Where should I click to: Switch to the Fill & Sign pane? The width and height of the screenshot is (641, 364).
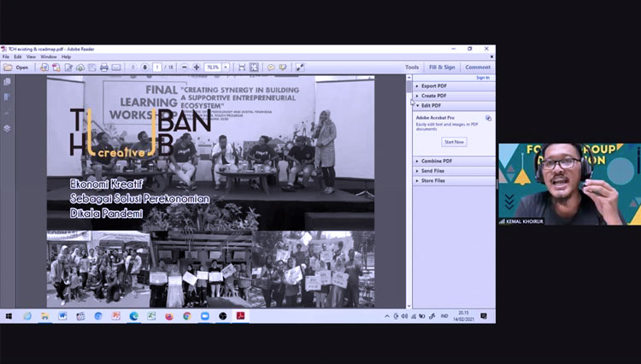point(442,68)
